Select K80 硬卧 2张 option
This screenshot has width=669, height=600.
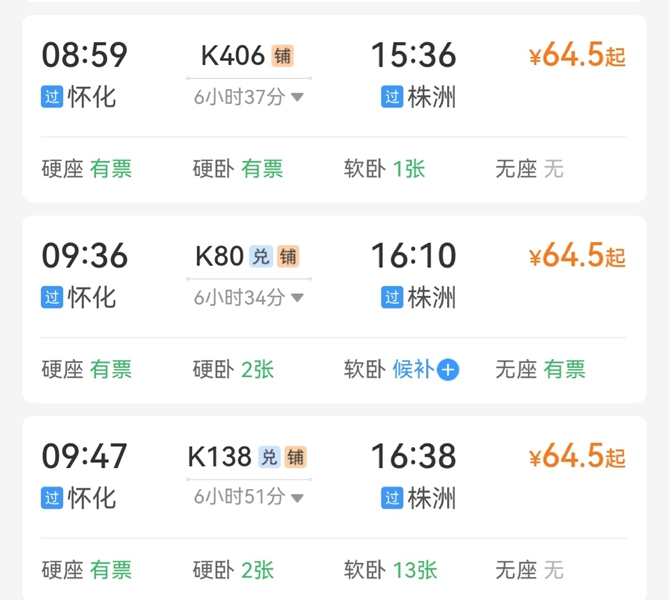[x=233, y=369]
